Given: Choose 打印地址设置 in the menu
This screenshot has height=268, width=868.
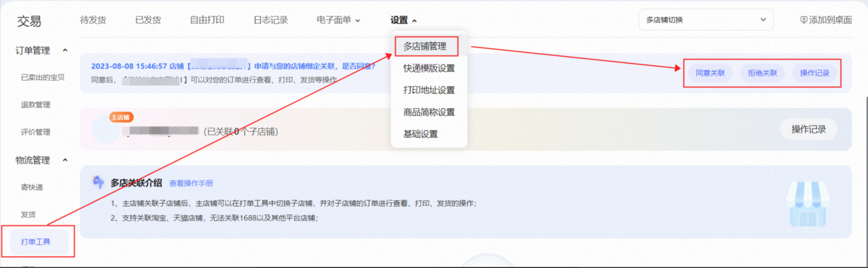Looking at the screenshot, I should point(429,90).
